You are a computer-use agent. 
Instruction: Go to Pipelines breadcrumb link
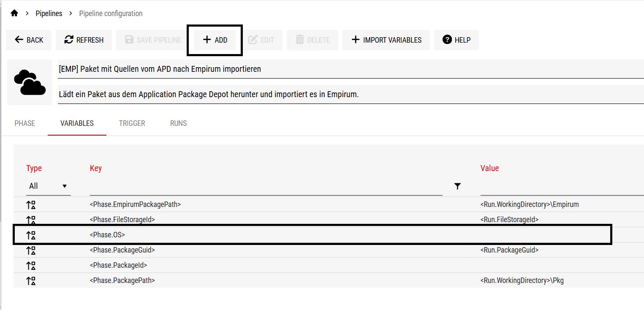point(49,14)
